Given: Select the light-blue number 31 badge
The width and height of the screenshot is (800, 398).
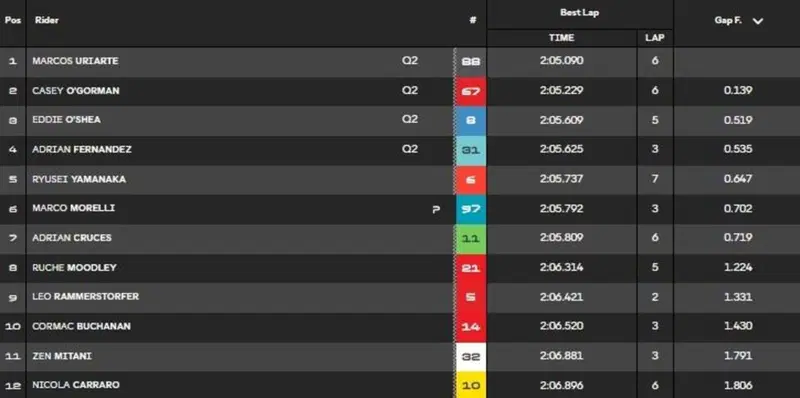Looking at the screenshot, I should click(x=470, y=150).
